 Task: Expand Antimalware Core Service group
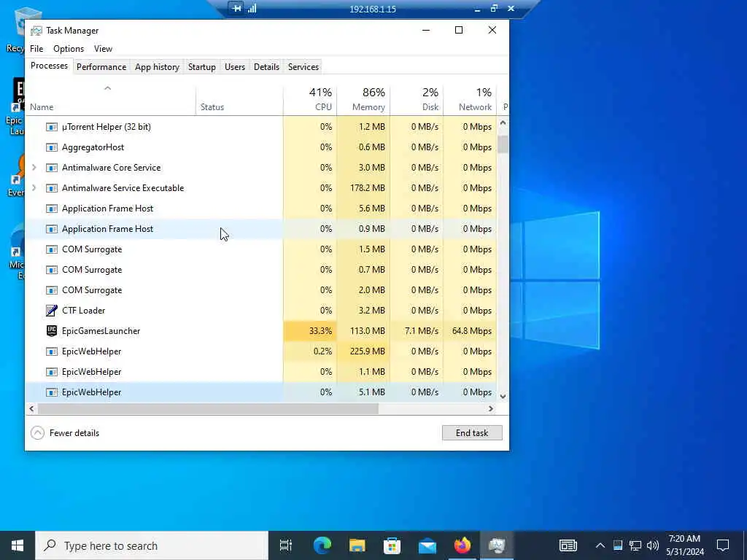pos(34,168)
